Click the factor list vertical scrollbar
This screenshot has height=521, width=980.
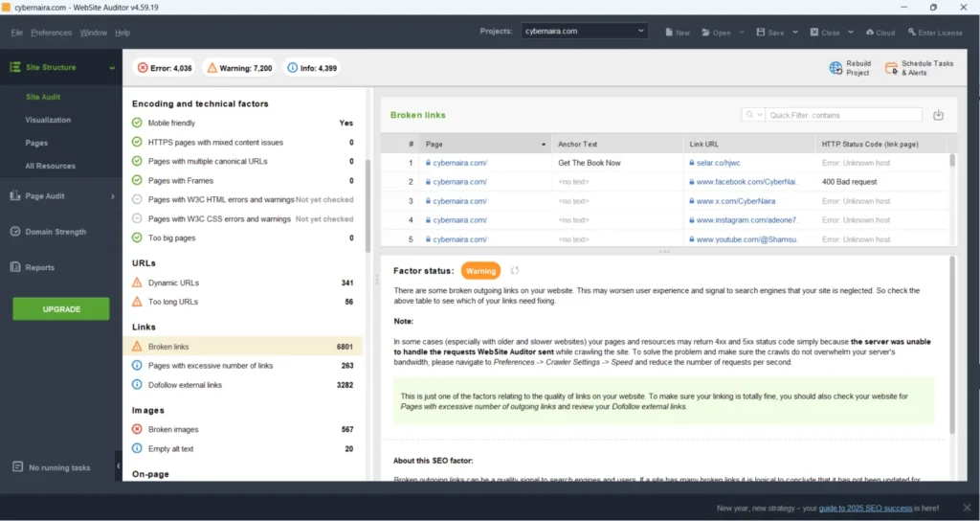tap(368, 207)
